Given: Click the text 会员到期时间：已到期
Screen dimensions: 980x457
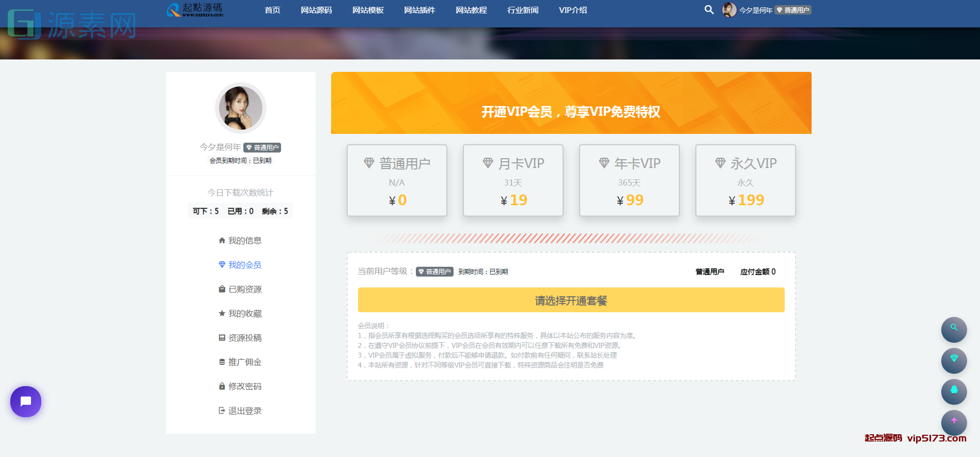Looking at the screenshot, I should 240,160.
